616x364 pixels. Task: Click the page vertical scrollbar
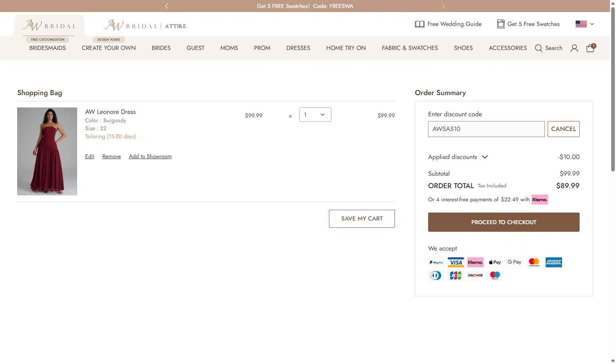(x=613, y=90)
